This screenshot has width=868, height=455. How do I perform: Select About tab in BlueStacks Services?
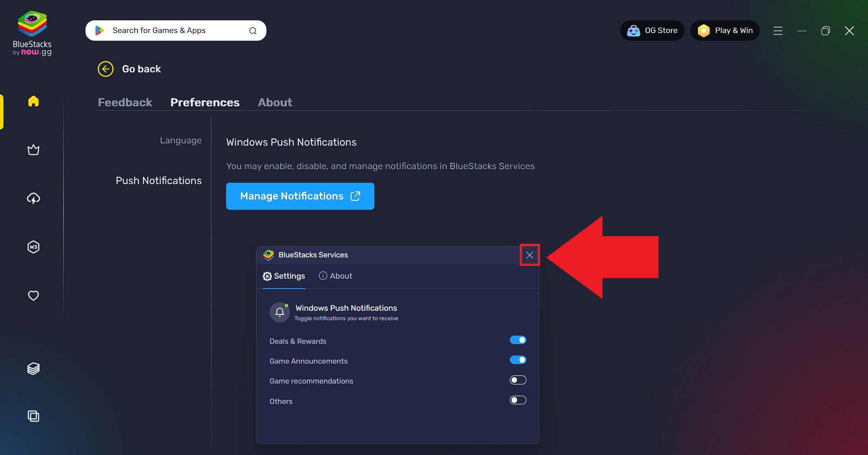(336, 276)
